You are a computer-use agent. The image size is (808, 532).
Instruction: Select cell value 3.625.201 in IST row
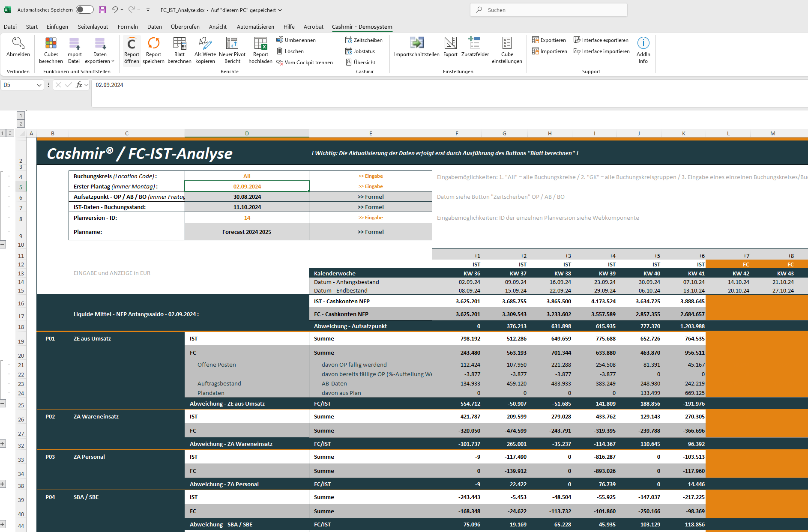pyautogui.click(x=457, y=301)
